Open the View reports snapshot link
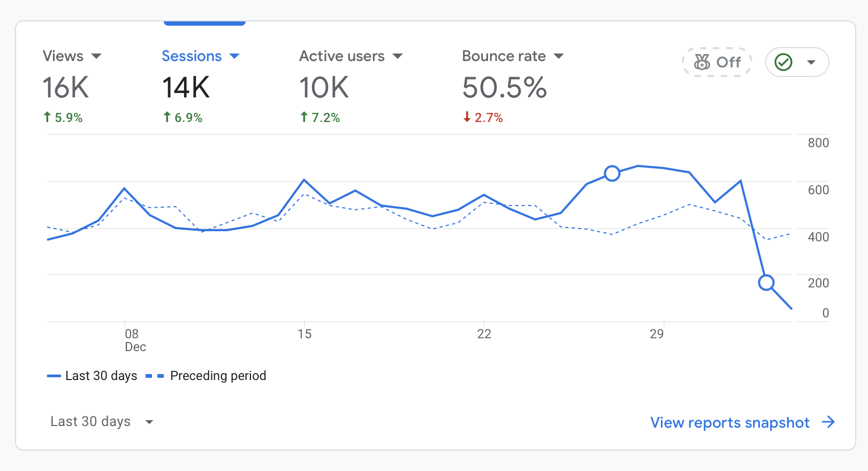 729,423
